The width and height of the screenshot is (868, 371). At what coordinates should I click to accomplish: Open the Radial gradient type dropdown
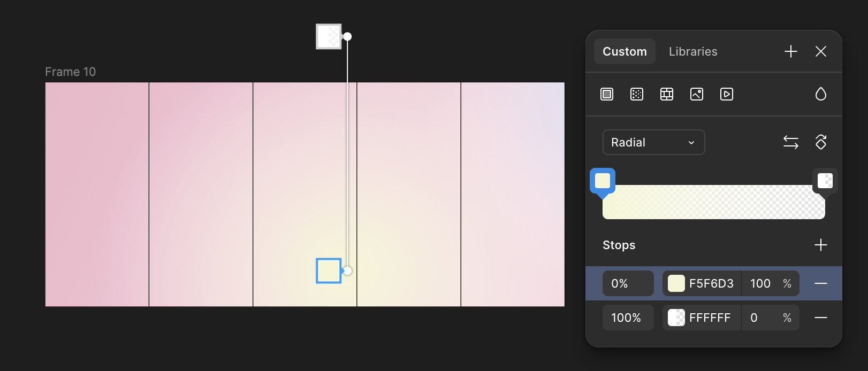pyautogui.click(x=653, y=142)
